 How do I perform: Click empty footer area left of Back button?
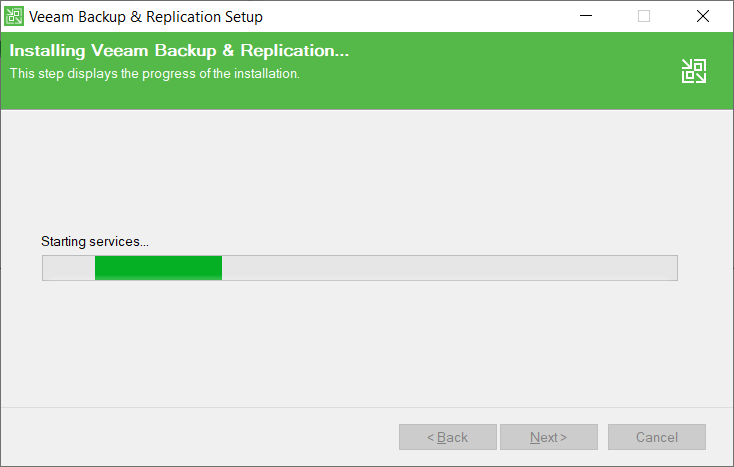pyautogui.click(x=200, y=437)
